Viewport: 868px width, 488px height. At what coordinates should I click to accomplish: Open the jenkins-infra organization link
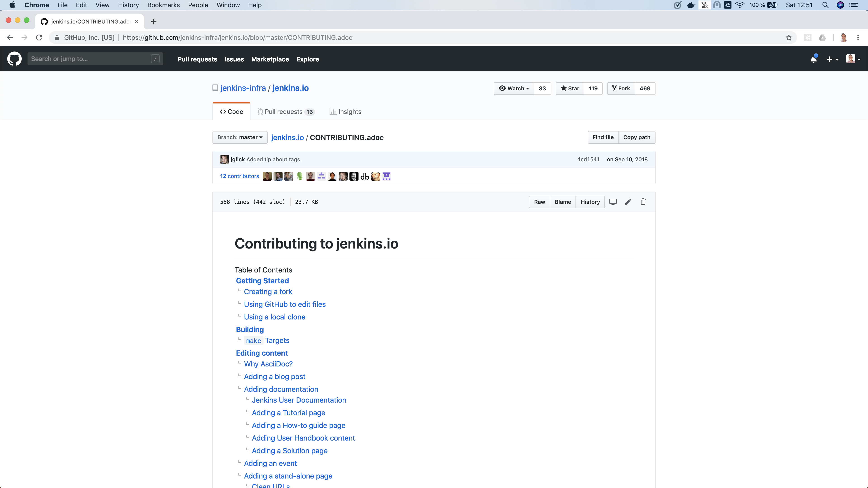click(x=243, y=88)
